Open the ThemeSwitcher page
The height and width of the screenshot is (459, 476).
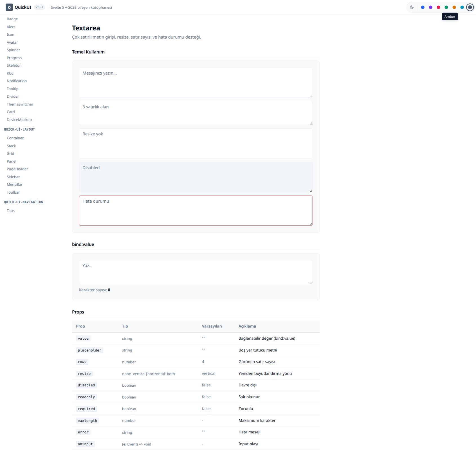(x=20, y=104)
